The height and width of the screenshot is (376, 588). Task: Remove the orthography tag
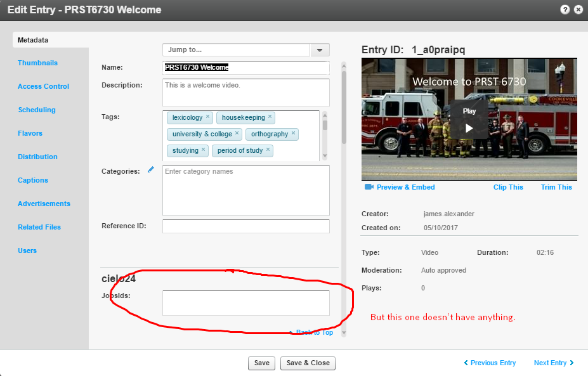pos(293,134)
